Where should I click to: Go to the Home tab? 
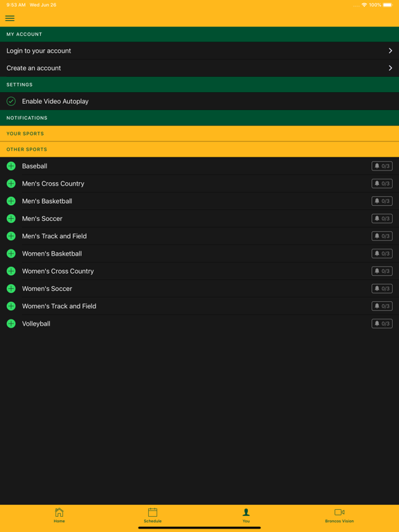(59, 515)
